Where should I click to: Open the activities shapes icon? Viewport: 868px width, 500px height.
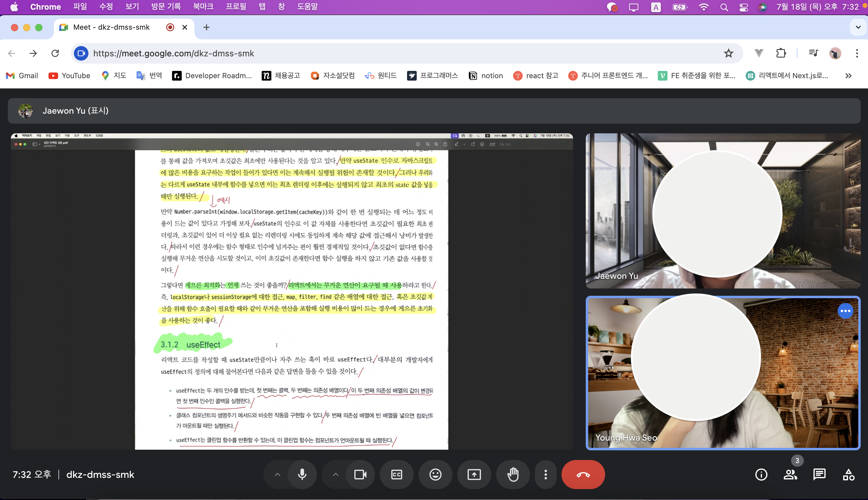click(848, 475)
